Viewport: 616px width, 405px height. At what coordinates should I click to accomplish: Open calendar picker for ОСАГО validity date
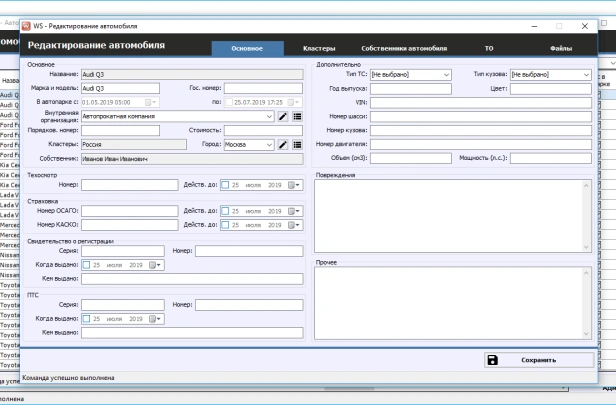pyautogui.click(x=295, y=211)
